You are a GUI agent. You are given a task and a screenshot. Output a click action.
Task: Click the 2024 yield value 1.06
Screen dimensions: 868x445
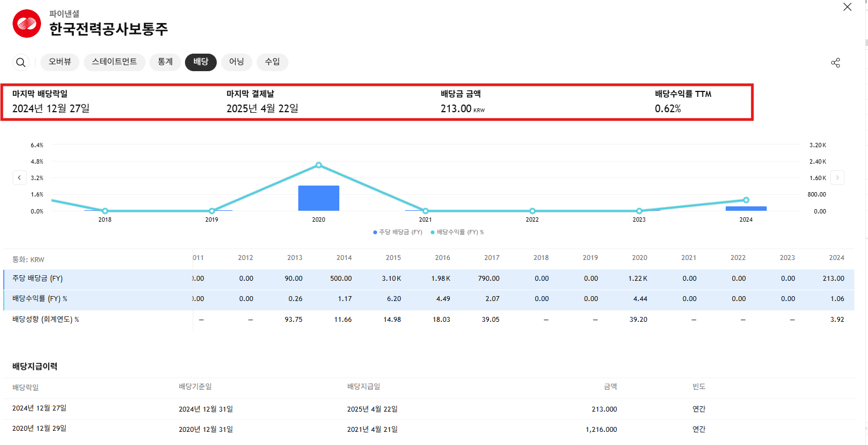point(837,299)
